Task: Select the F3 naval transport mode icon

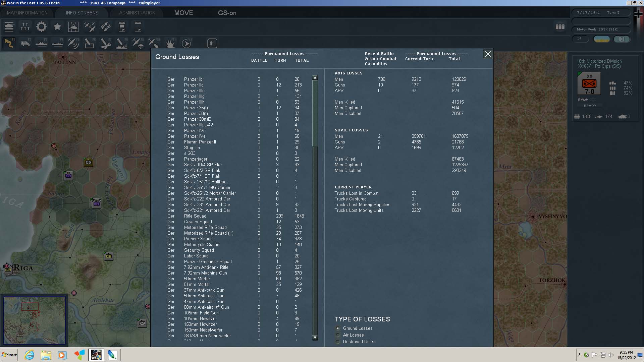Action: 41,43
